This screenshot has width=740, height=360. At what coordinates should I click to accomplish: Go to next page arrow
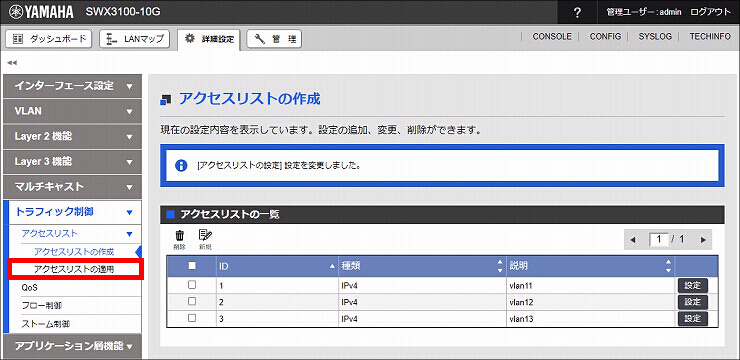[703, 240]
